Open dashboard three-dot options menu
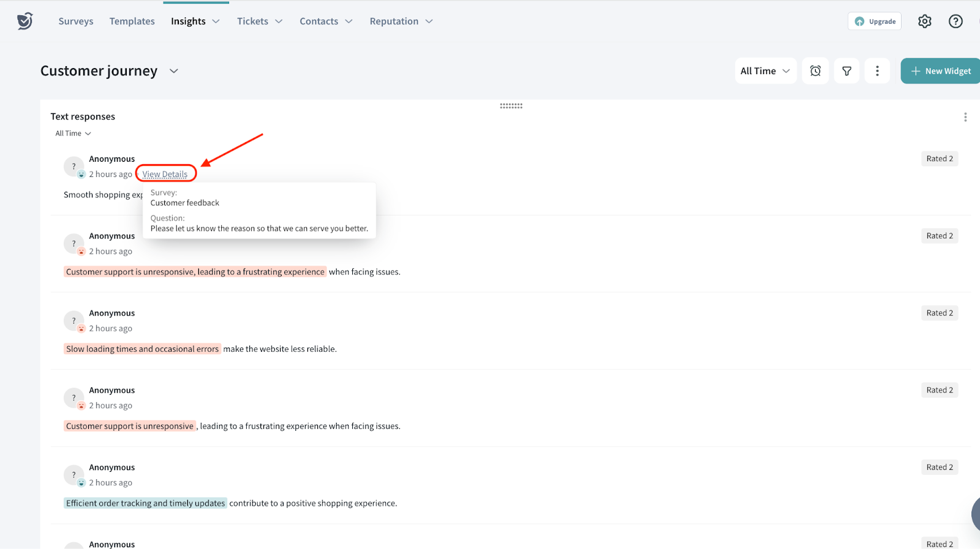 click(877, 71)
